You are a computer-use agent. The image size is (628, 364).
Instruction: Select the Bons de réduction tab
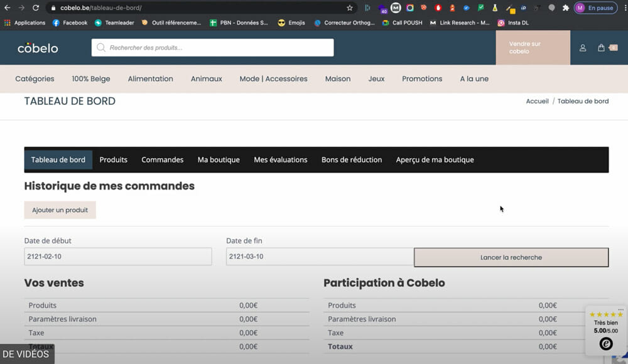click(x=351, y=160)
